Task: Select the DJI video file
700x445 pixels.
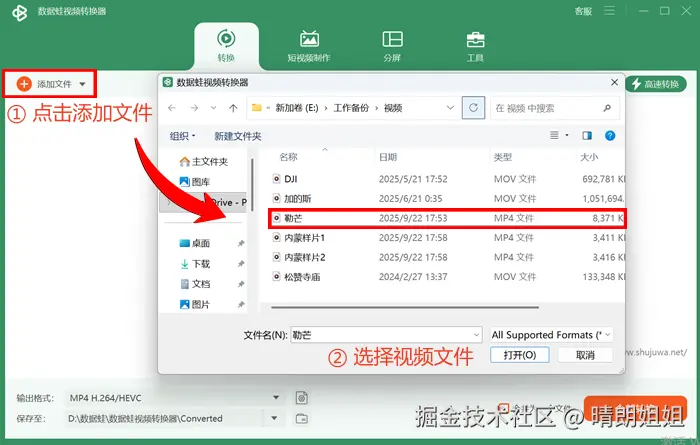Action: (447, 179)
